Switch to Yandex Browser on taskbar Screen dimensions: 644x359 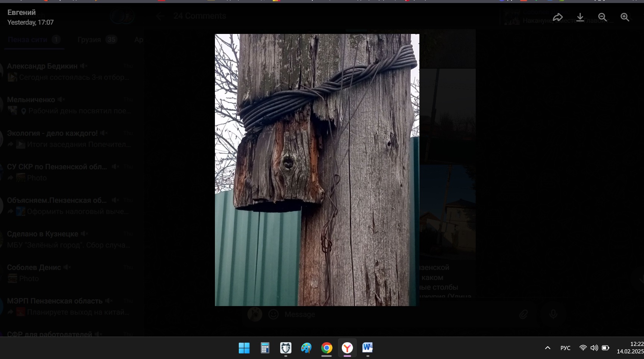coord(347,348)
